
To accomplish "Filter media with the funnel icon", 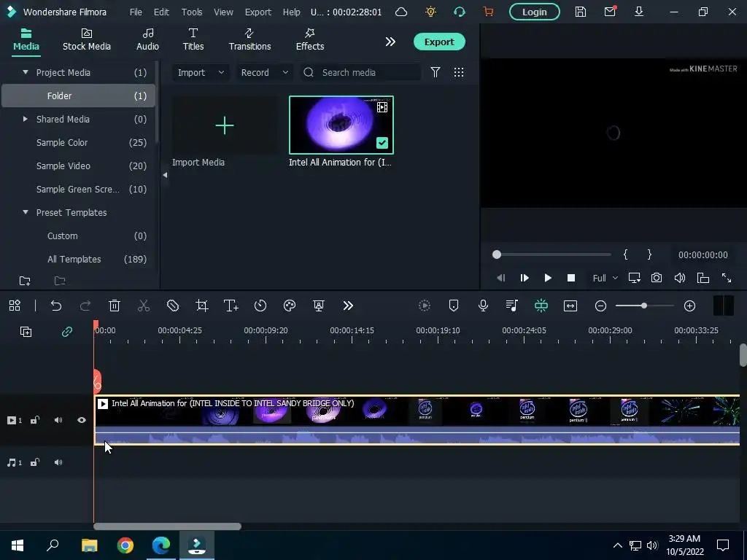I will 436,72.
